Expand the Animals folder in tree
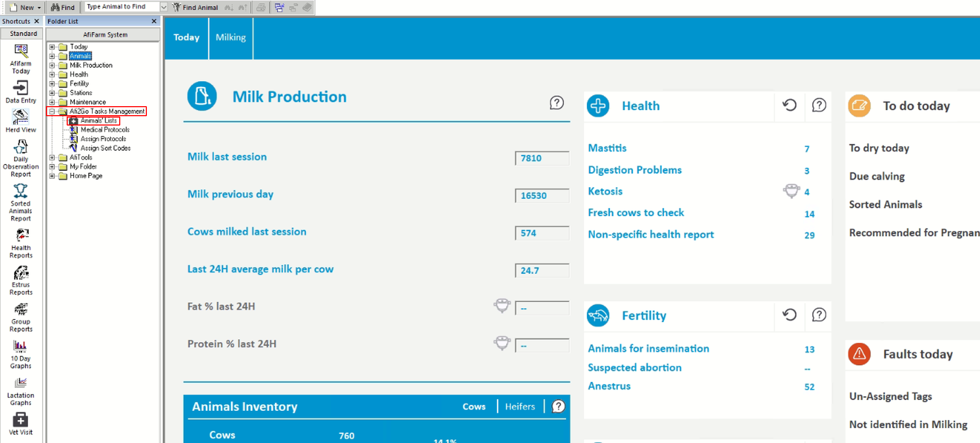The width and height of the screenshot is (980, 443). pyautogui.click(x=53, y=56)
